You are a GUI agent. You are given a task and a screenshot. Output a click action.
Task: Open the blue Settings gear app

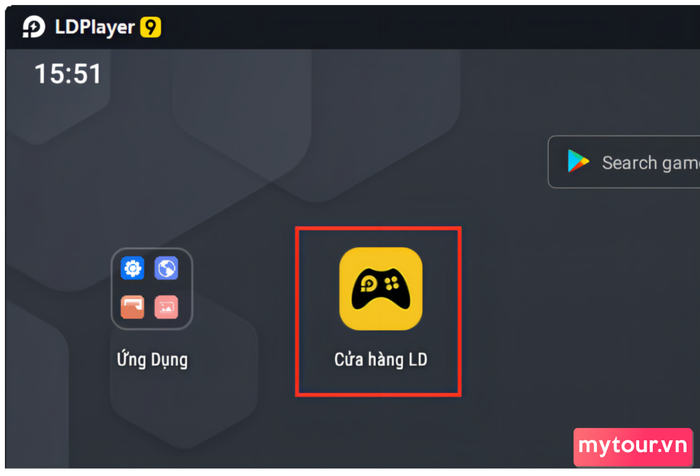[x=133, y=268]
